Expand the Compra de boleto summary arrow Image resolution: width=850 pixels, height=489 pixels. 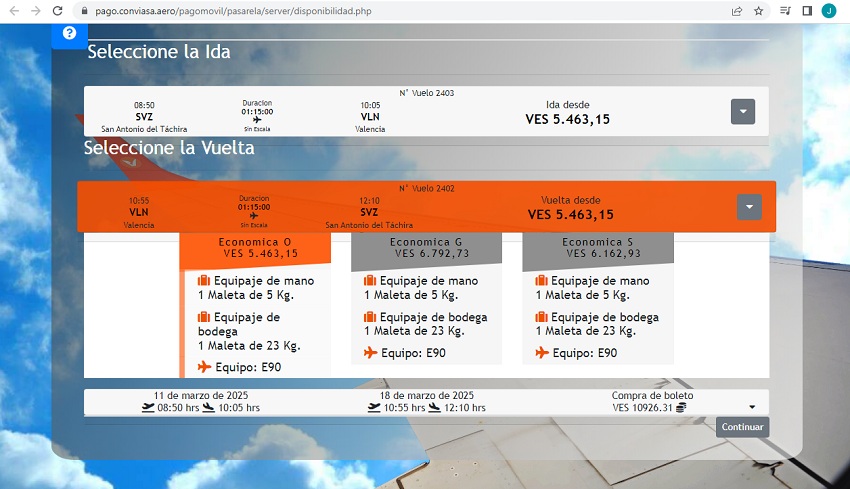(752, 407)
